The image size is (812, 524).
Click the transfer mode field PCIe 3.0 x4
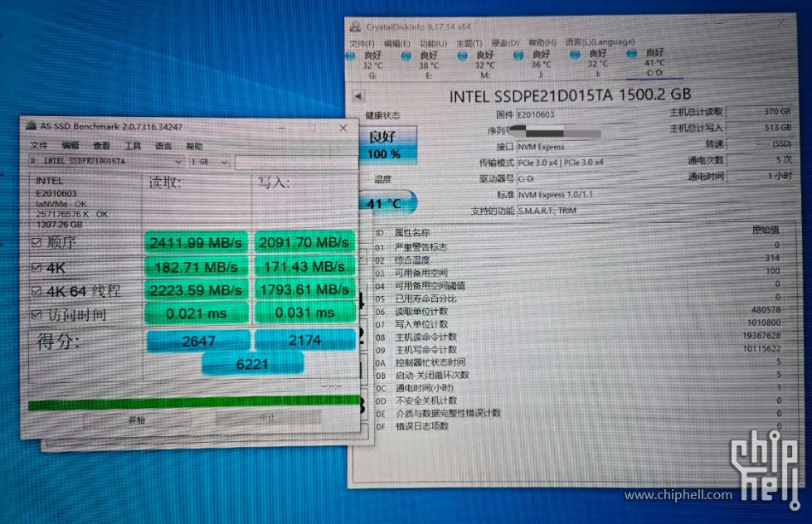[x=576, y=163]
